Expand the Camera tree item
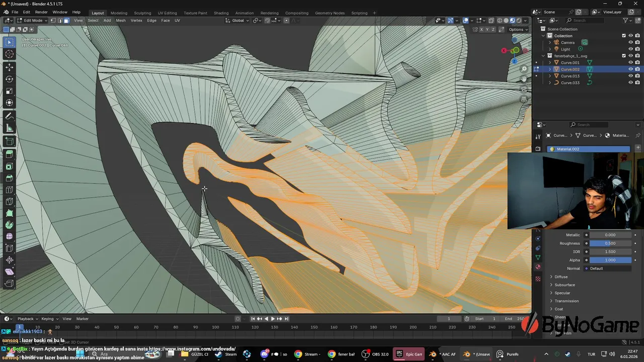The width and height of the screenshot is (644, 362). [x=550, y=42]
